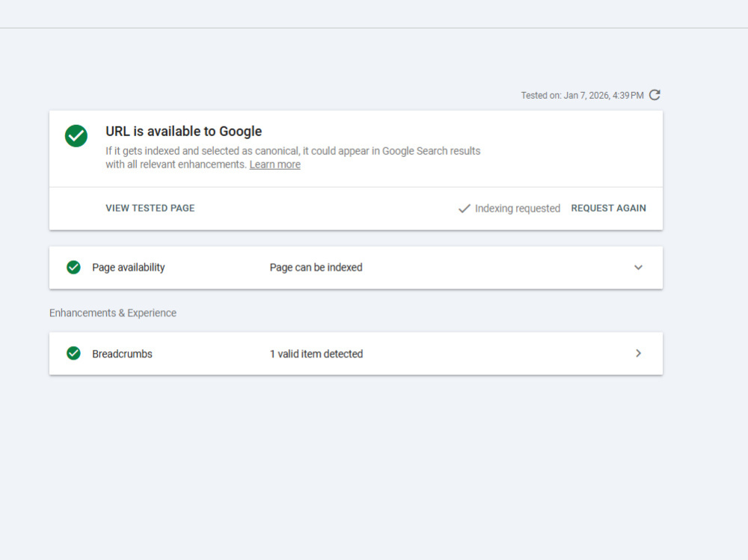Image resolution: width=748 pixels, height=560 pixels.
Task: Click the green check beside URL is available
Action: [x=76, y=136]
